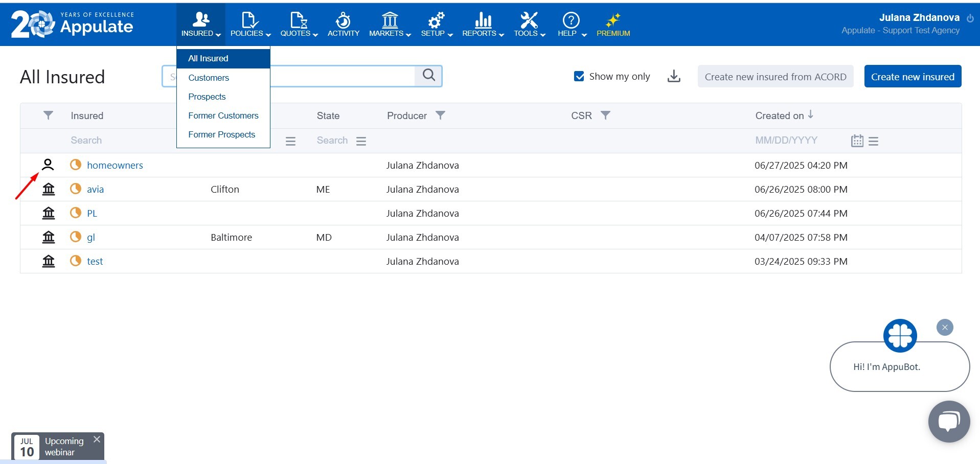Open the calendar date picker icon
The image size is (980, 464).
click(857, 141)
